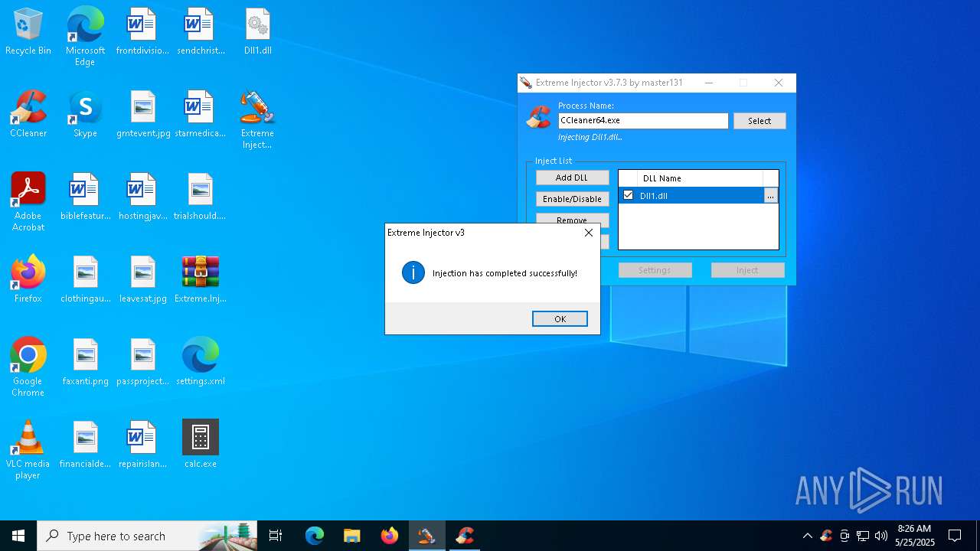Open the notification center icon
The width and height of the screenshot is (980, 551).
955,536
